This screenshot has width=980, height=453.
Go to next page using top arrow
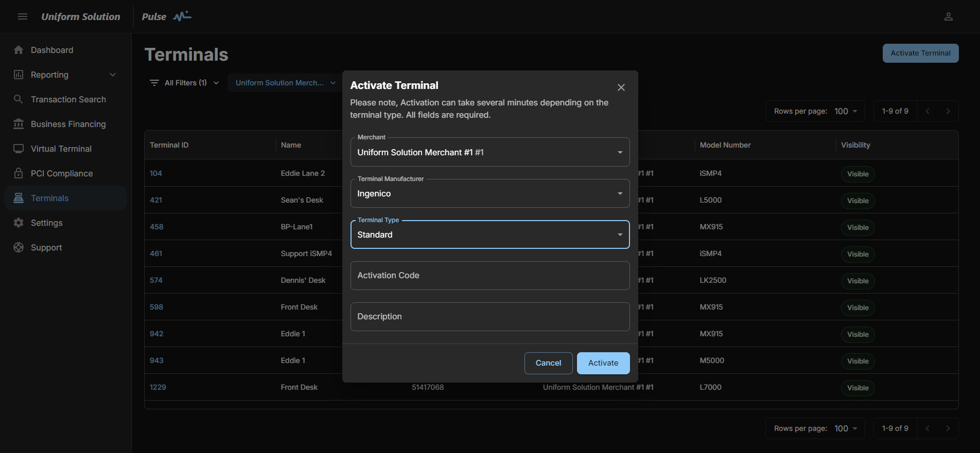click(x=948, y=111)
